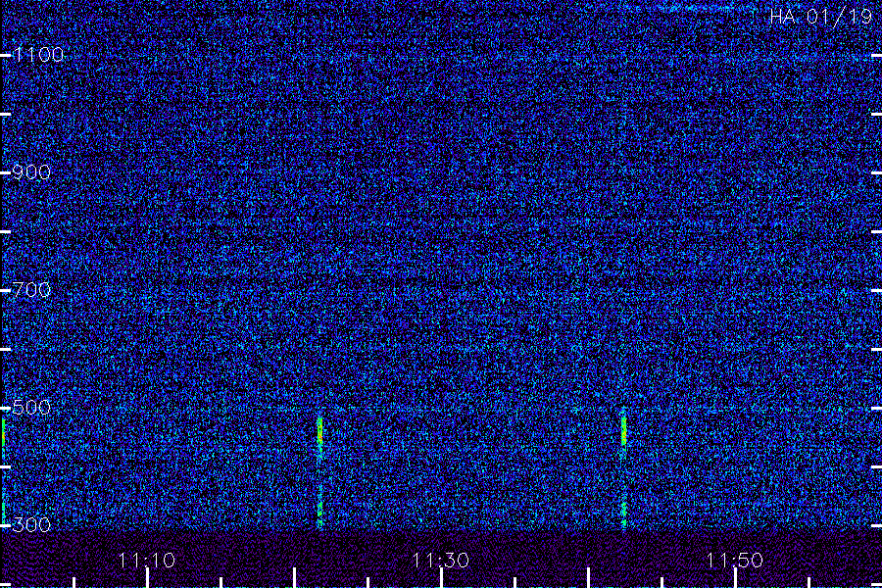Click the 11:30 time axis label
This screenshot has width=882, height=588.
(440, 560)
